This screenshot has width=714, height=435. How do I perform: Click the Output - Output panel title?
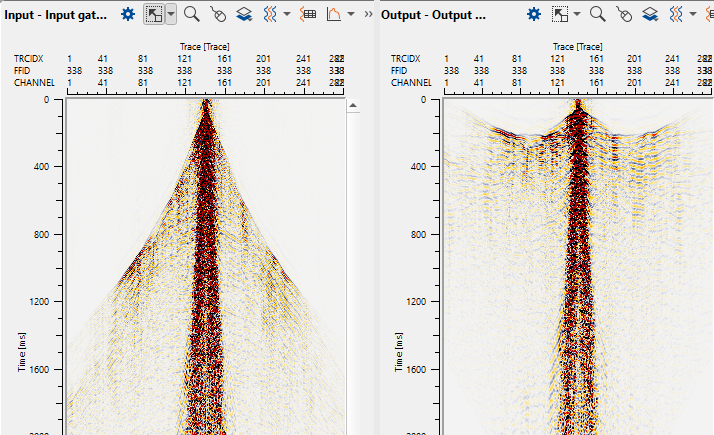(434, 14)
